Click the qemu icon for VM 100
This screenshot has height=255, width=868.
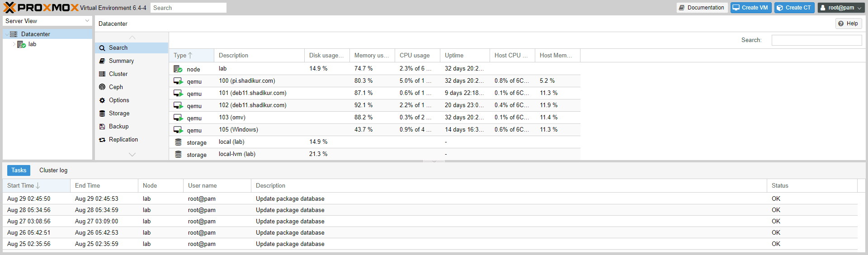tap(178, 81)
